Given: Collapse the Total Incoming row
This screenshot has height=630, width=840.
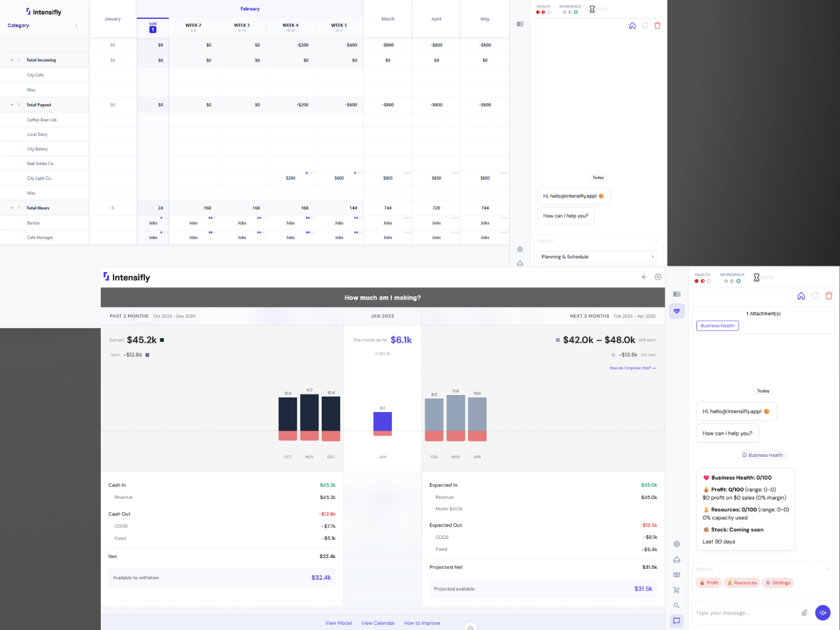Looking at the screenshot, I should [11, 60].
